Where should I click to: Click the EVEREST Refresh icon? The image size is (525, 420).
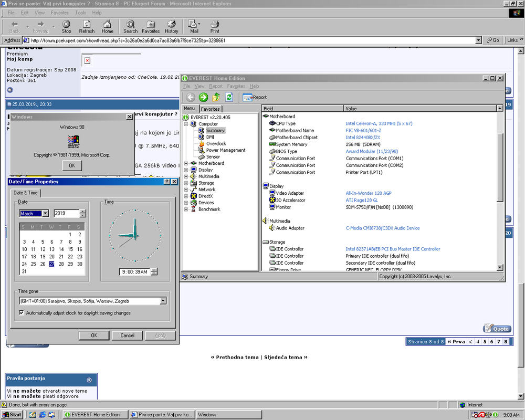[229, 97]
